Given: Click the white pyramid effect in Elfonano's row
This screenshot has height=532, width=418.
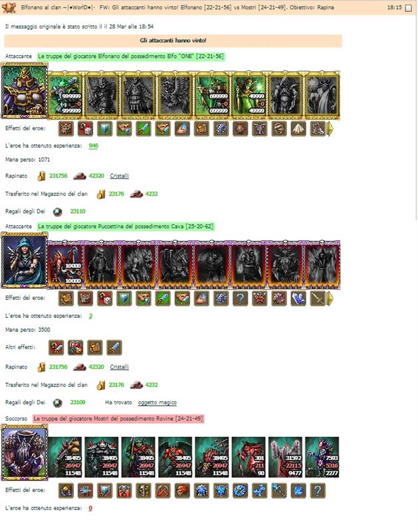Looking at the screenshot, I should [298, 129].
